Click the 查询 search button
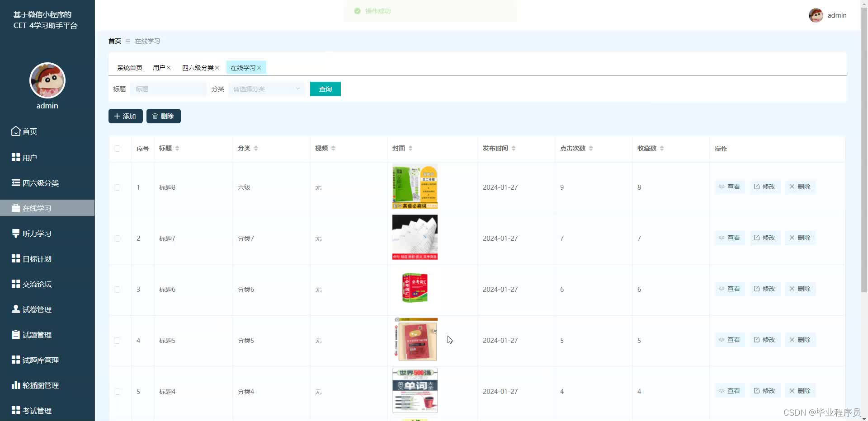The image size is (868, 421). coord(325,89)
